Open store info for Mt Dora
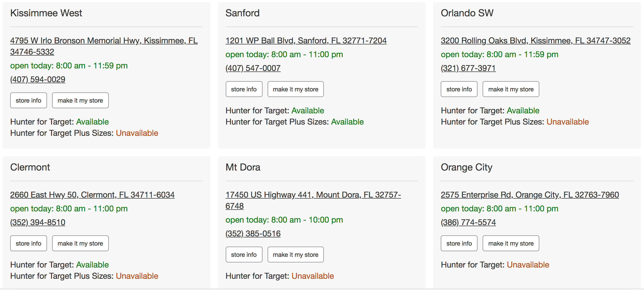This screenshot has width=644, height=290. (x=244, y=255)
